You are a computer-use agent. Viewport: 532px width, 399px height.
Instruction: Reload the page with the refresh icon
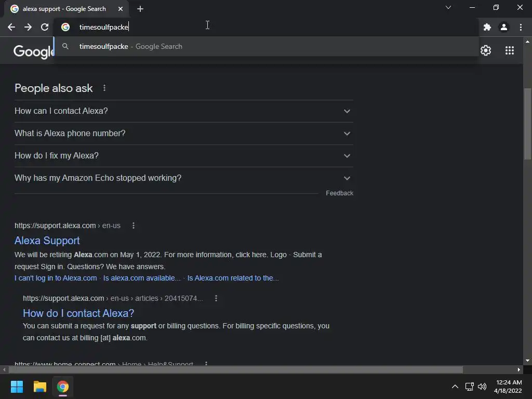pos(45,27)
